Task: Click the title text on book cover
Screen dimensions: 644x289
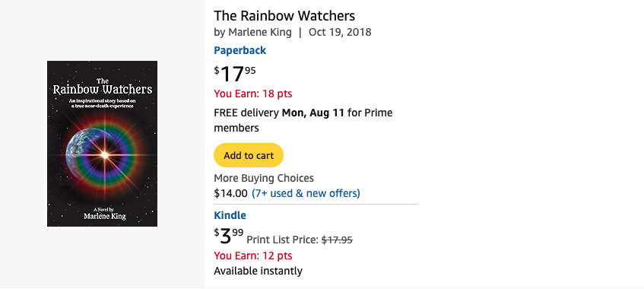Action: (x=103, y=87)
